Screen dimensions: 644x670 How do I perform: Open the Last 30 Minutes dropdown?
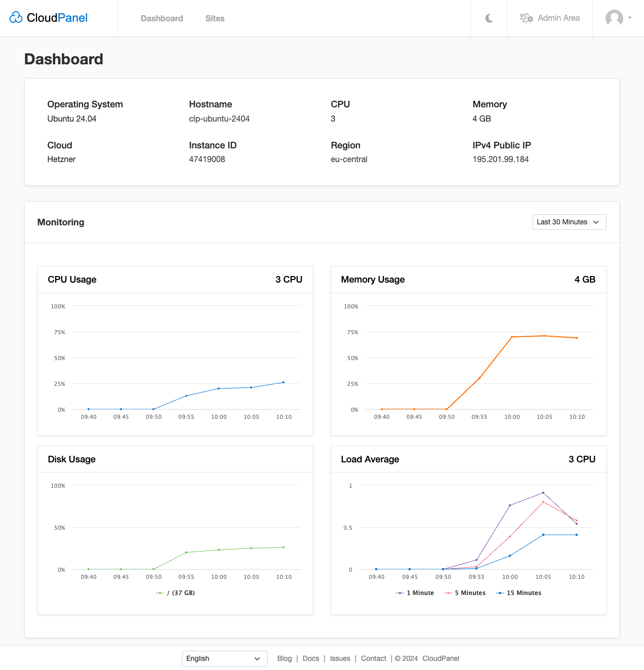569,222
